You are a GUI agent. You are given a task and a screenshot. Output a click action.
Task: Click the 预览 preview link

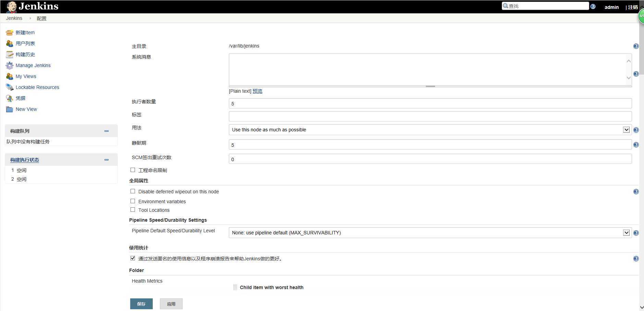(258, 91)
